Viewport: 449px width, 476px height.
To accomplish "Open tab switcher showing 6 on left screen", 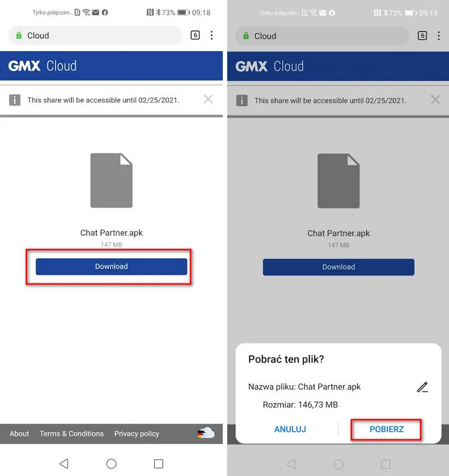I will click(x=195, y=35).
